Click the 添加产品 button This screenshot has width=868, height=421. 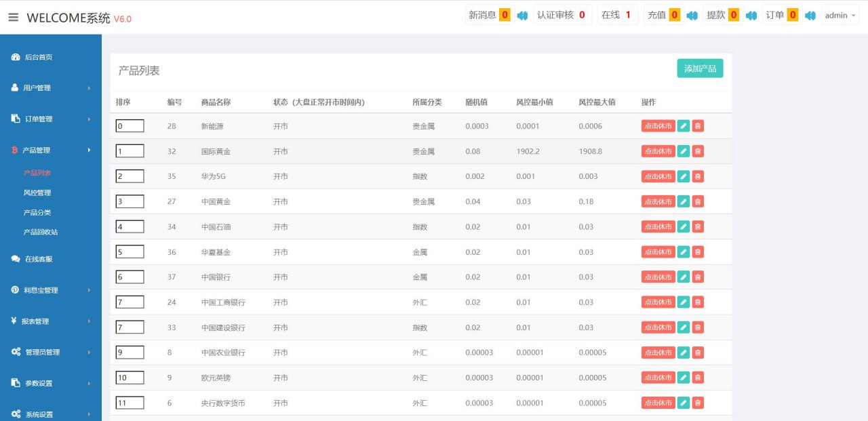click(x=700, y=68)
